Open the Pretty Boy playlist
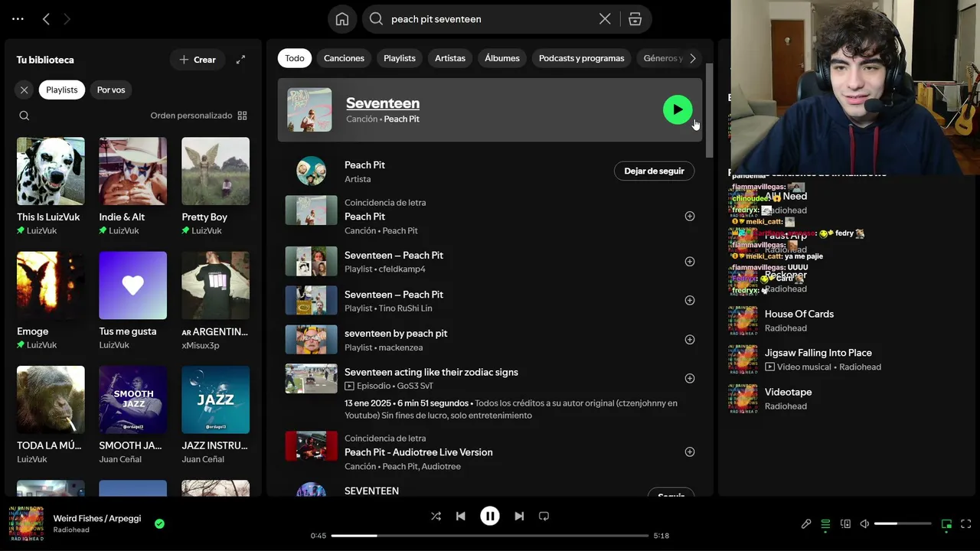980x551 pixels. click(215, 187)
